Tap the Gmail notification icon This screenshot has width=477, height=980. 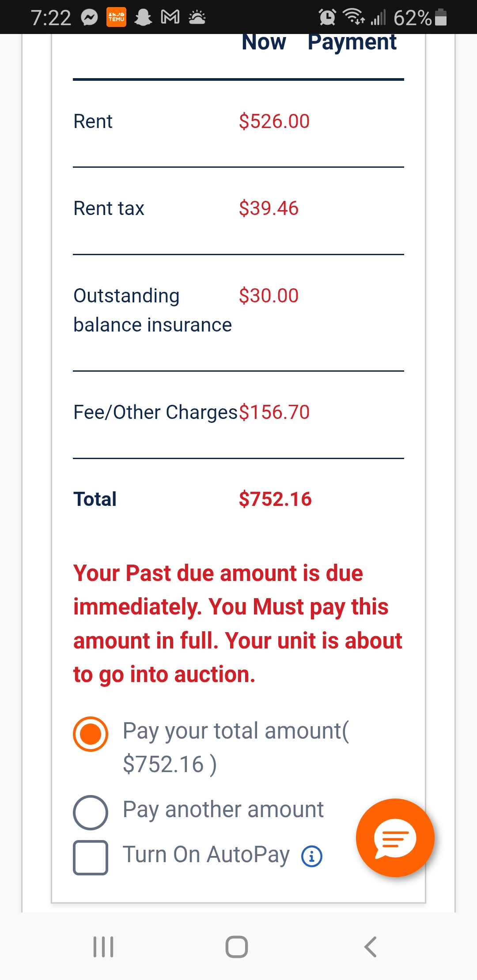tap(170, 18)
